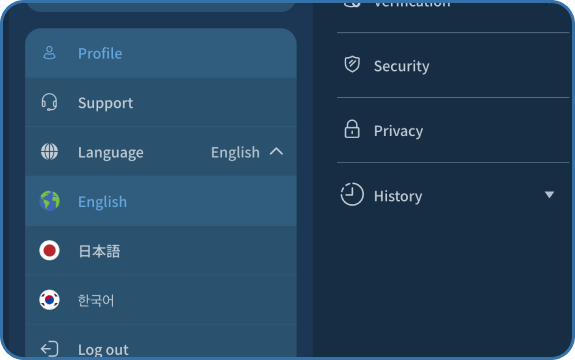Click the Log out text
This screenshot has height=360, width=575.
tap(103, 350)
